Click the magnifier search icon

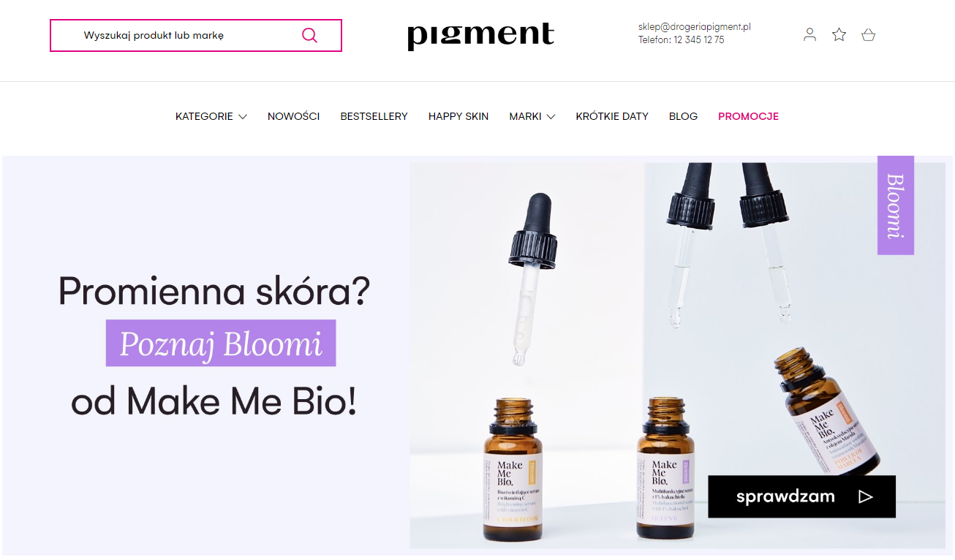309,35
